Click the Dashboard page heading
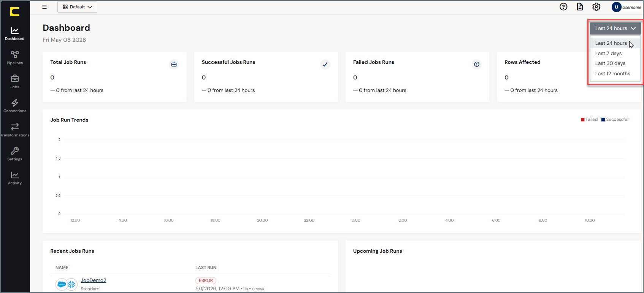Image resolution: width=644 pixels, height=293 pixels. coord(67,28)
